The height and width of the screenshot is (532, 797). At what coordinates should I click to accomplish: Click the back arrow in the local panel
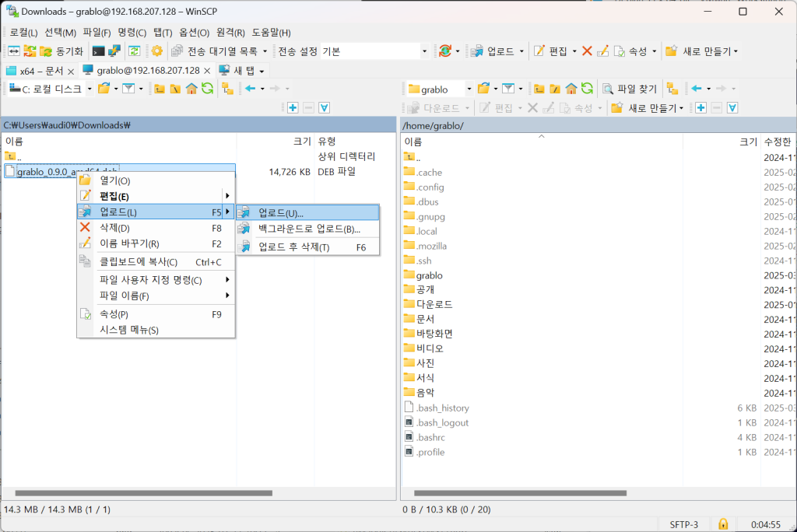(x=250, y=89)
